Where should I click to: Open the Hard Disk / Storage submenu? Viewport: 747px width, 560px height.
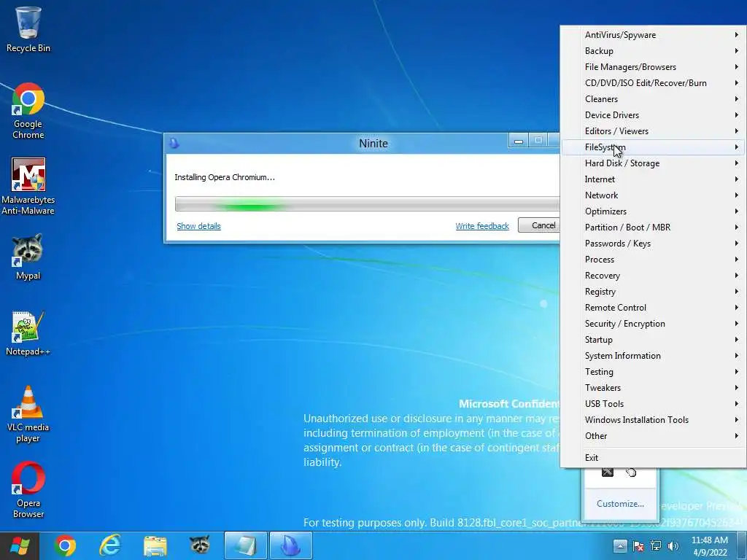pyautogui.click(x=652, y=163)
